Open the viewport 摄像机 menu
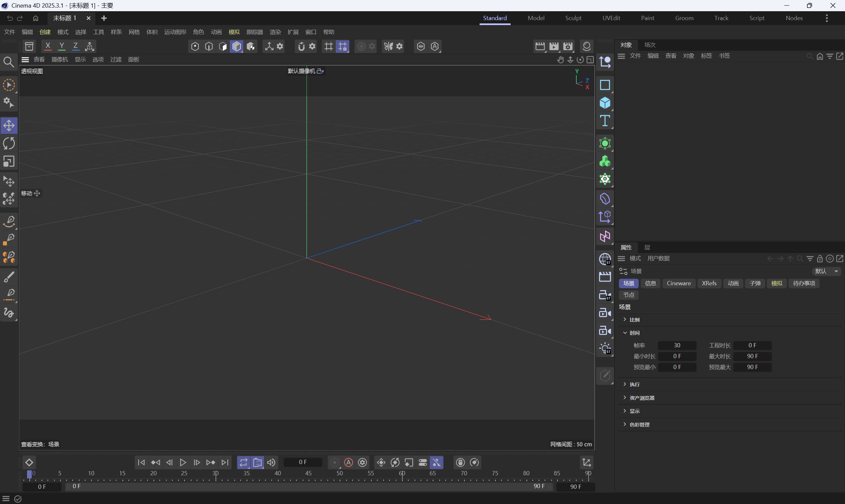Viewport: 845px width, 504px height. pos(59,59)
